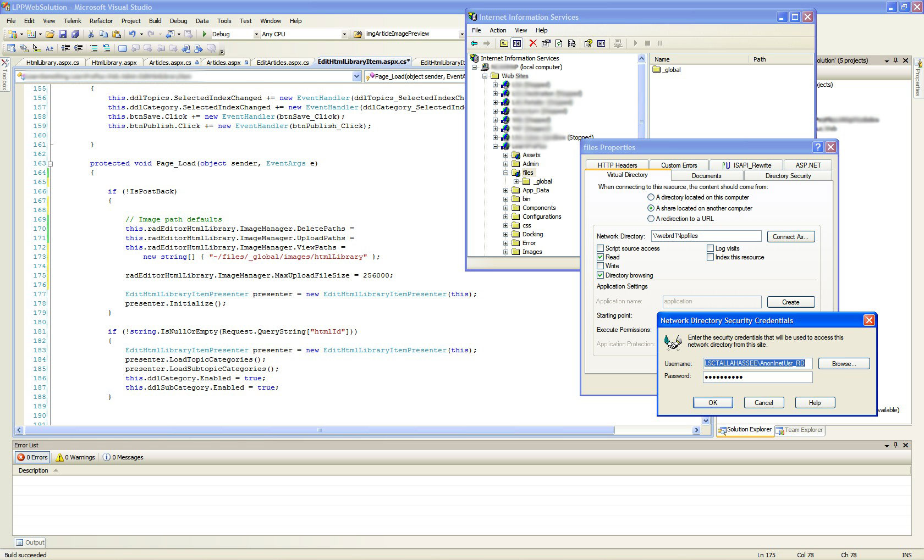
Task: Open the Debug configuration dropdown
Action: [256, 34]
